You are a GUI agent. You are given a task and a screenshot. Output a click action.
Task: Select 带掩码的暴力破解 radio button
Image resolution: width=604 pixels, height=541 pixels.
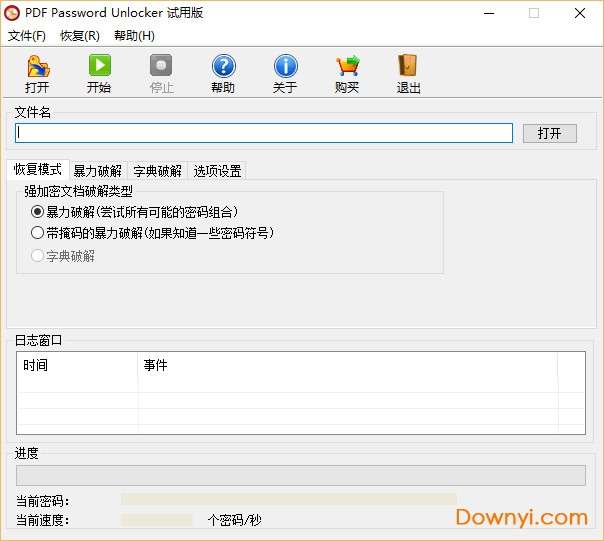pyautogui.click(x=37, y=233)
